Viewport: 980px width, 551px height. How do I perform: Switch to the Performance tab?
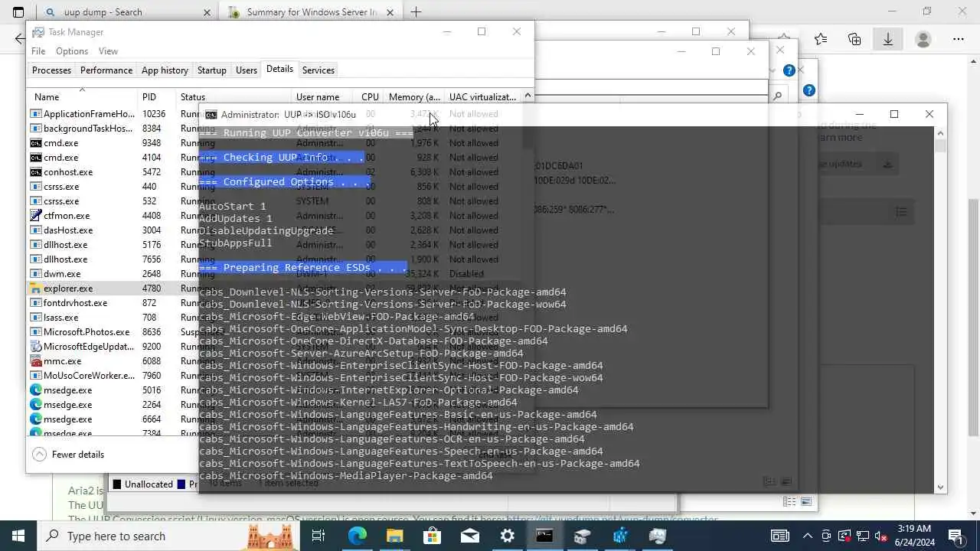coord(106,70)
